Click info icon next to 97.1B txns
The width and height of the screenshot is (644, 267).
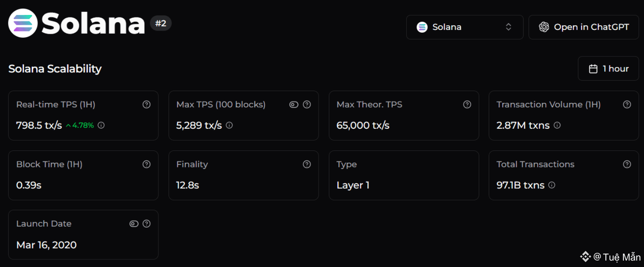(552, 185)
